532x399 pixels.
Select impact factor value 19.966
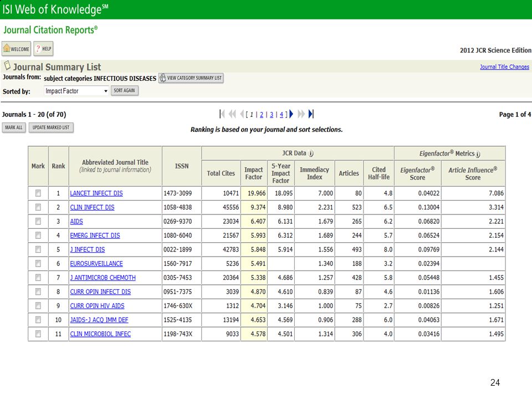pos(257,193)
